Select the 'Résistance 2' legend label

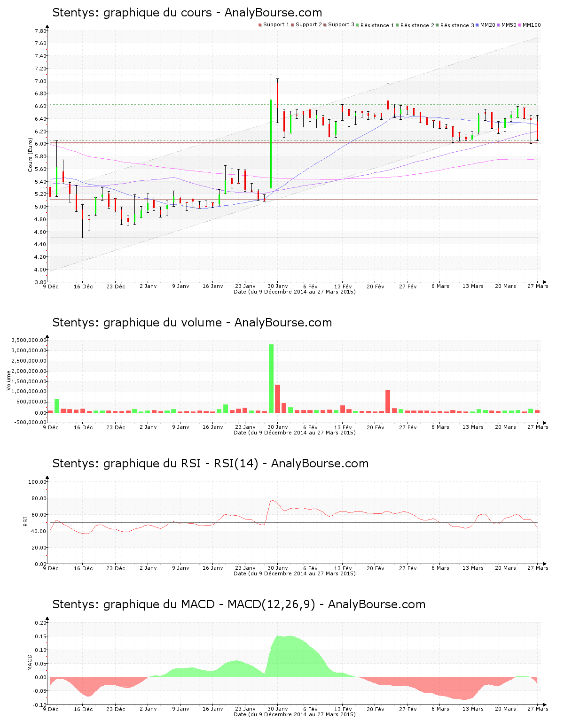click(417, 25)
